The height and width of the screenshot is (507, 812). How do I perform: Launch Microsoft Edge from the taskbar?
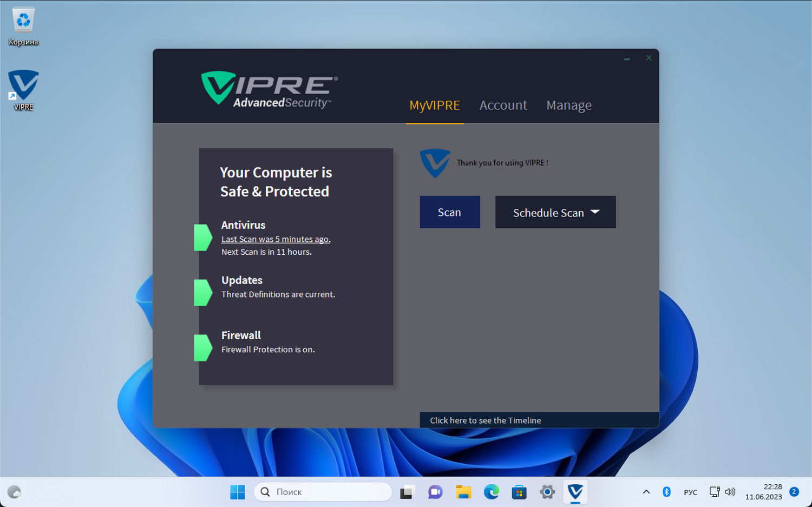tap(492, 492)
